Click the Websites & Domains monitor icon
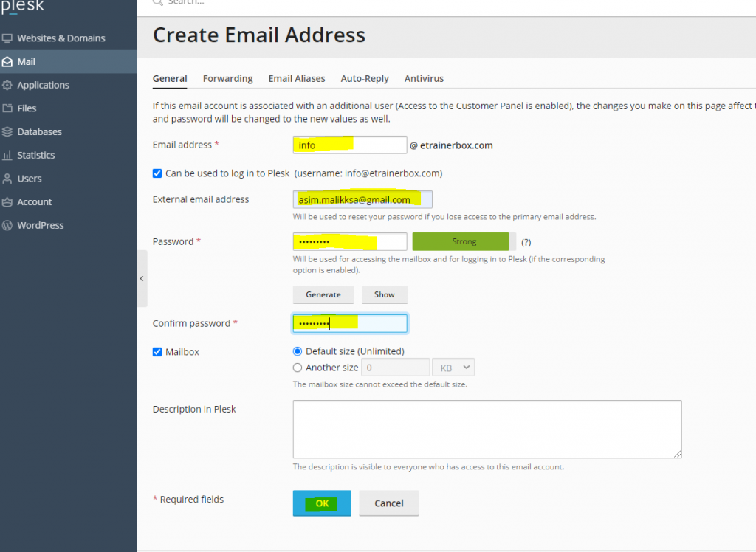The height and width of the screenshot is (552, 756). coord(7,38)
